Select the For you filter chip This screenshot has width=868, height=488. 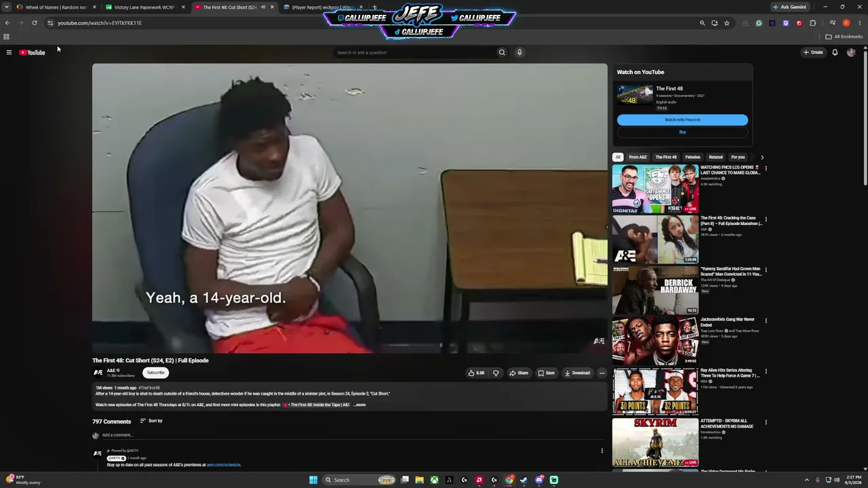(x=738, y=157)
